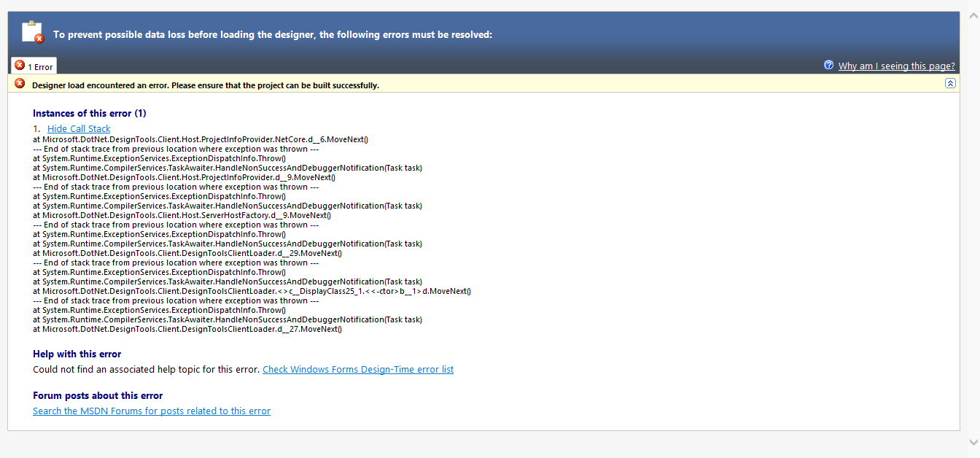The image size is (980, 458).
Task: Click the clipboard error icon in the header
Action: click(x=33, y=32)
